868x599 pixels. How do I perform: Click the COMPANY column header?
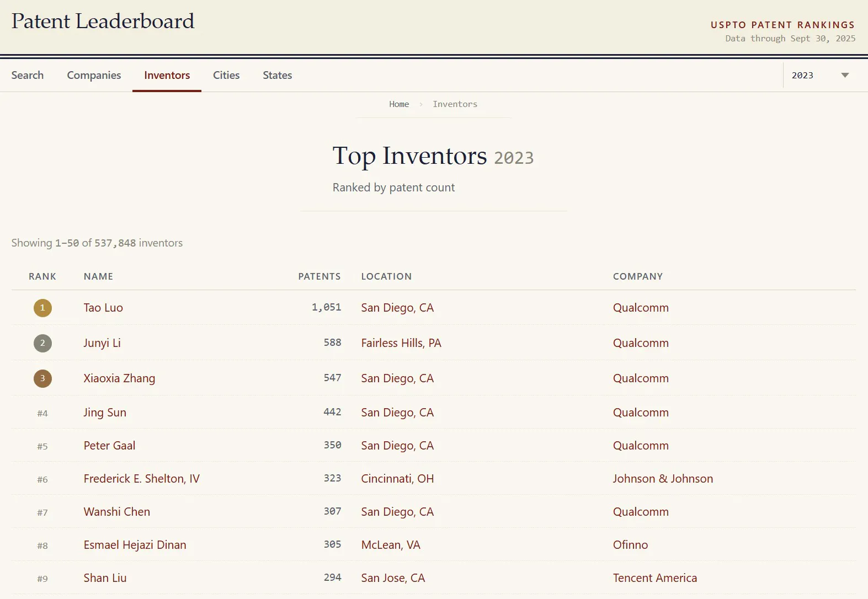click(638, 276)
